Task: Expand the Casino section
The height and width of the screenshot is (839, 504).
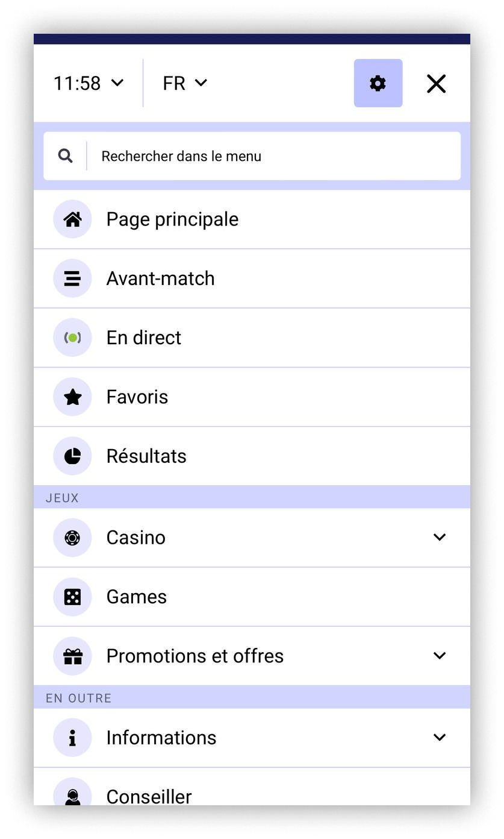Action: tap(440, 537)
